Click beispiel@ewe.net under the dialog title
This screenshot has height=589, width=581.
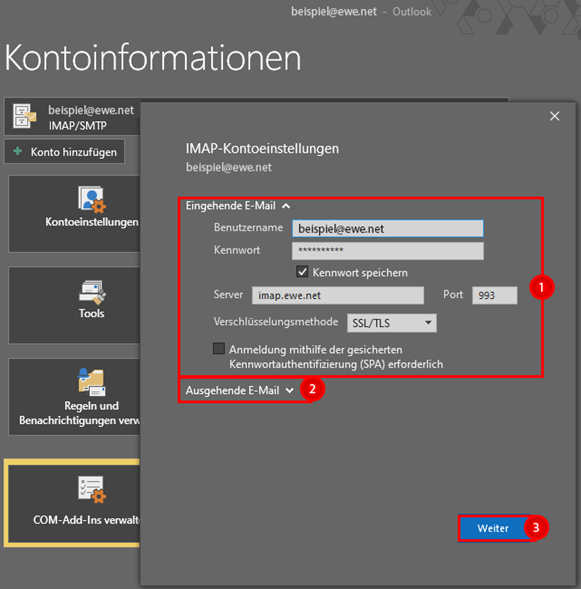(229, 167)
